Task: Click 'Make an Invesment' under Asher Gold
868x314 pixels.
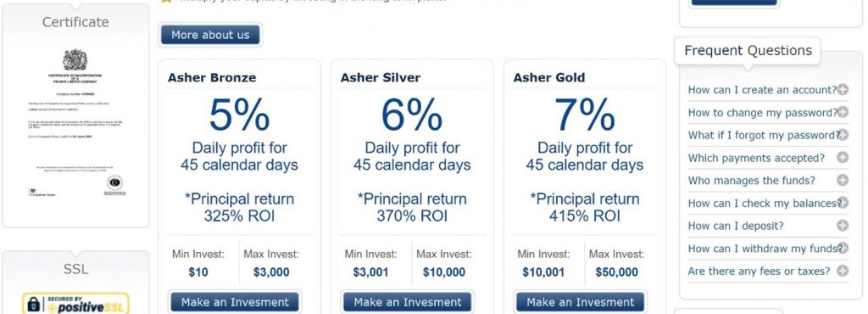Action: click(x=580, y=302)
